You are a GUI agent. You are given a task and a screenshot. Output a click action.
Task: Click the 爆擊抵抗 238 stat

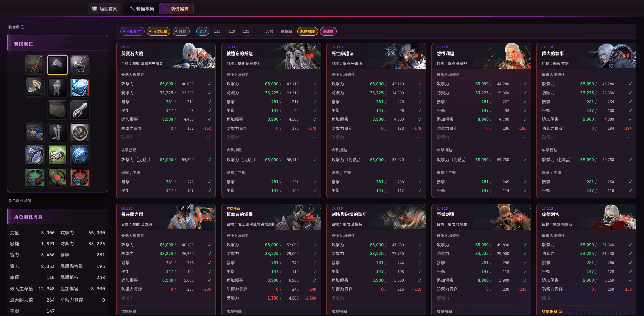82,277
